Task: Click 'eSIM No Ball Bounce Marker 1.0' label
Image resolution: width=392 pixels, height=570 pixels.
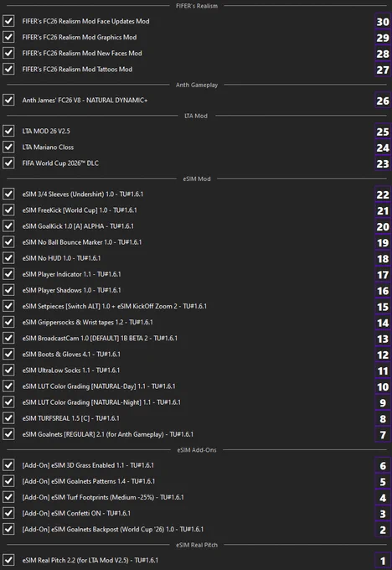Action: coord(67,241)
